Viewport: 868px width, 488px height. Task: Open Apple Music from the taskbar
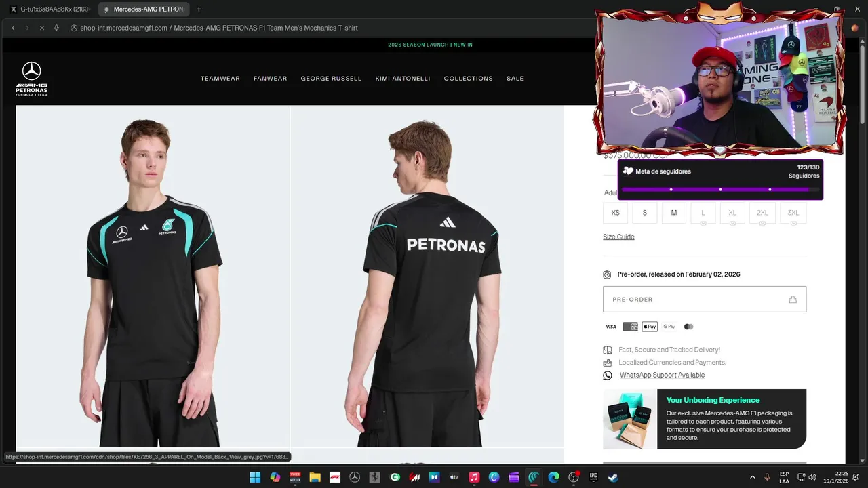pyautogui.click(x=474, y=477)
